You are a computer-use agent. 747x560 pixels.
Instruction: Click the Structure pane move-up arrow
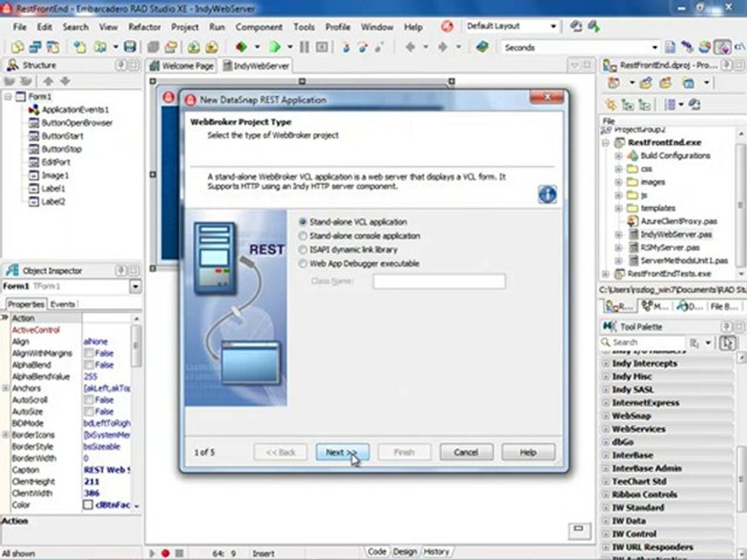48,81
